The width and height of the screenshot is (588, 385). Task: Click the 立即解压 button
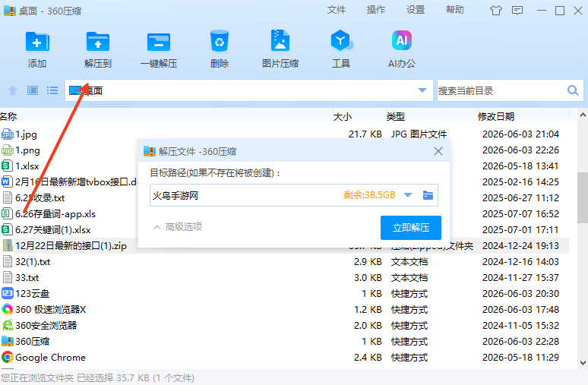411,228
